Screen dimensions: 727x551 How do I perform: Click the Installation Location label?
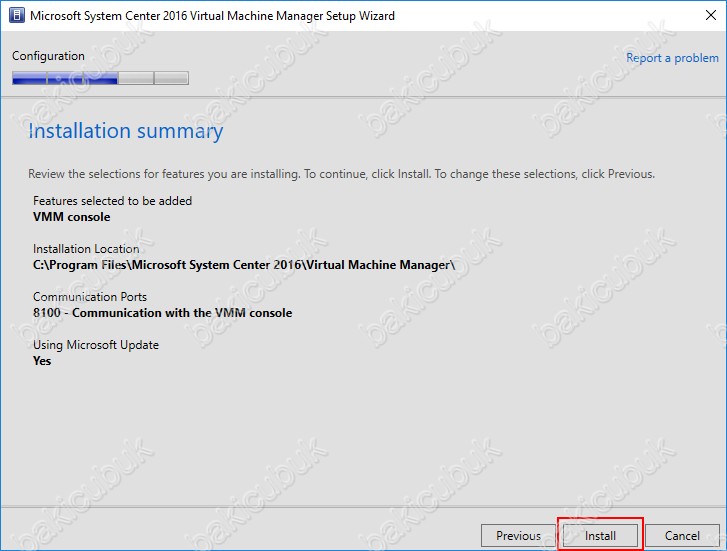(x=86, y=249)
